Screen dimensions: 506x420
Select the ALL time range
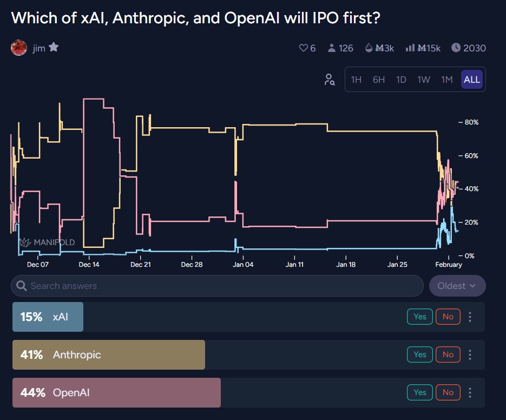click(x=472, y=80)
